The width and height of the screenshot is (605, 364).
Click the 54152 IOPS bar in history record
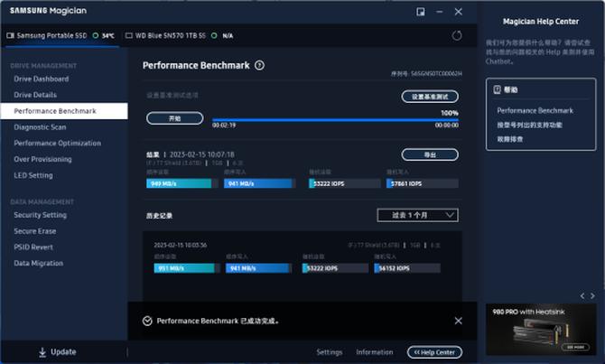407,268
